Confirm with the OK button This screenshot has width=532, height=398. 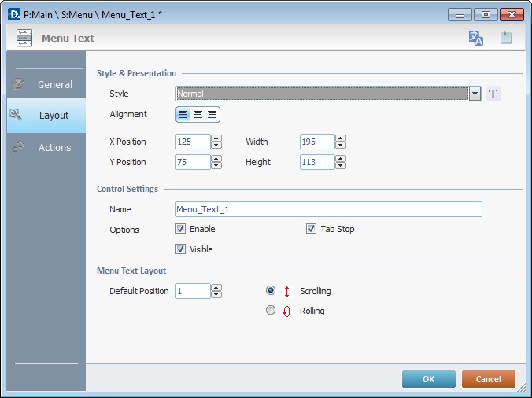[x=429, y=379]
